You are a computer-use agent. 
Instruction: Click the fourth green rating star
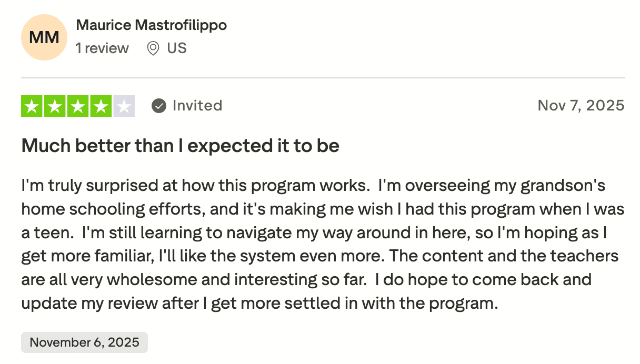(101, 106)
